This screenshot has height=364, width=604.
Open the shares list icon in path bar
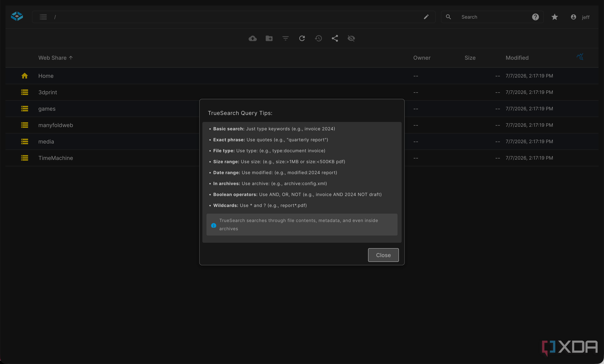click(x=43, y=17)
